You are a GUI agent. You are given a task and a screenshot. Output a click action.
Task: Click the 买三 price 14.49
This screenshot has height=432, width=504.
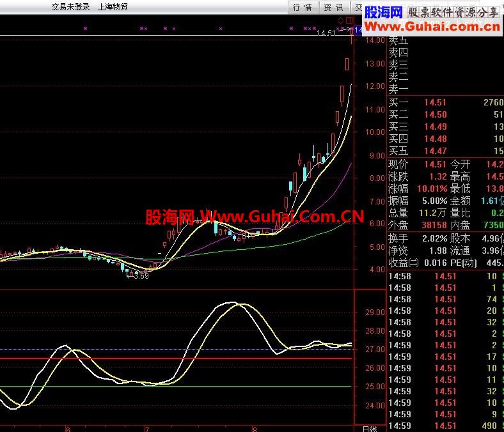[435, 127]
